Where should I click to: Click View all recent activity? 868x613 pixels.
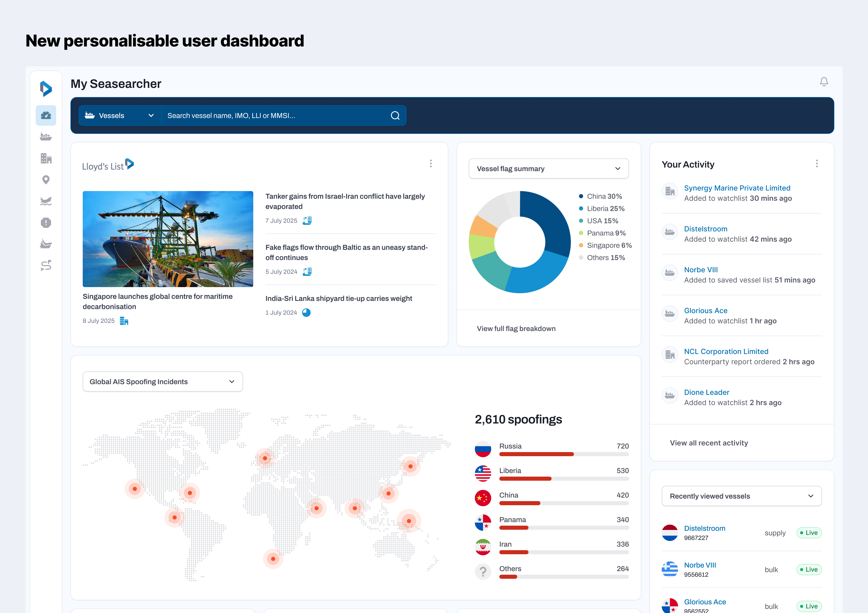click(709, 443)
